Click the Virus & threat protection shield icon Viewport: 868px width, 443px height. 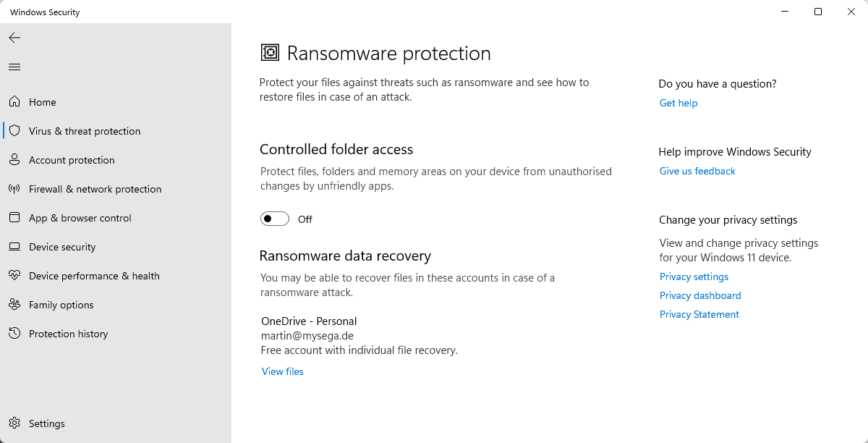click(x=14, y=131)
